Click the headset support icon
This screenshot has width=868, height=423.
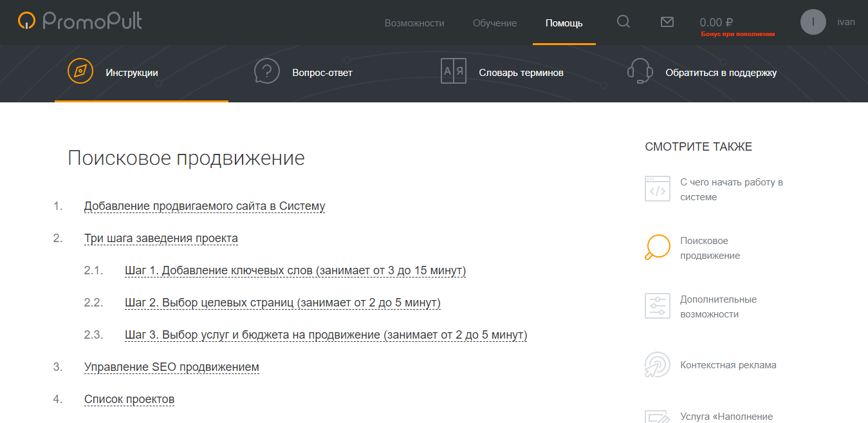[x=640, y=71]
